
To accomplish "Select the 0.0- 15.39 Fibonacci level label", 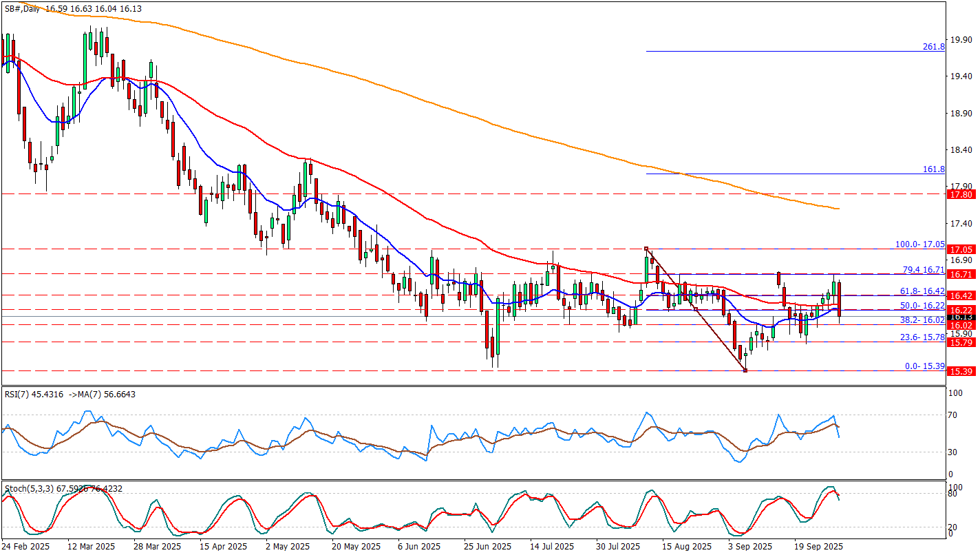I will [x=924, y=366].
